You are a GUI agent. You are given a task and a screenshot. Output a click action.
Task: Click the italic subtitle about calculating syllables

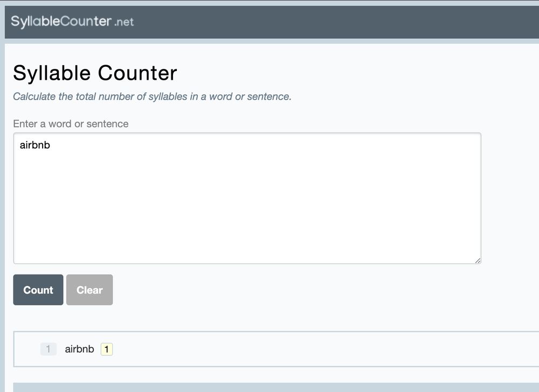tap(152, 96)
